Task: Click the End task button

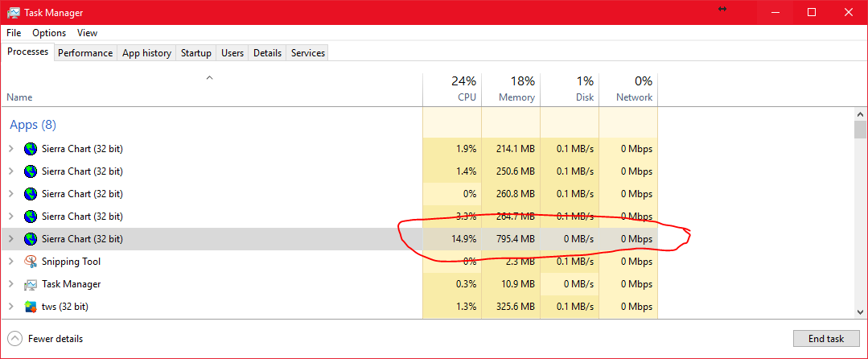Action: click(x=826, y=339)
